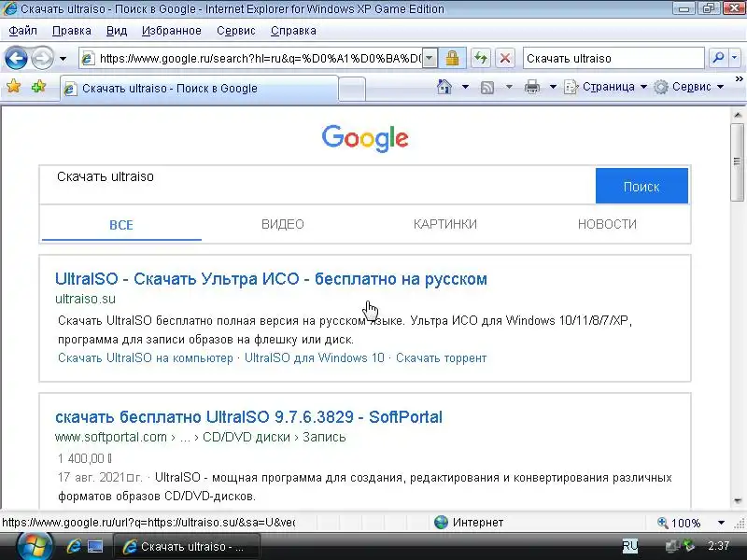Open a new blank tab
Image resolution: width=747 pixels, height=560 pixels.
pyautogui.click(x=352, y=89)
